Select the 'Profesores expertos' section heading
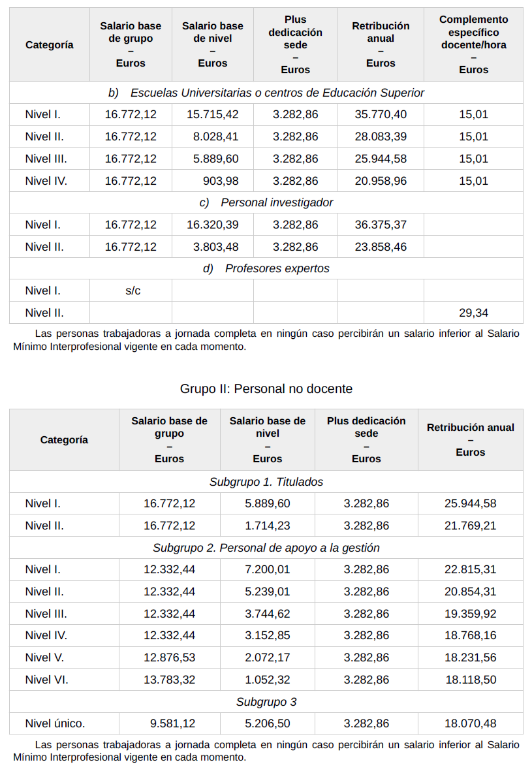 point(266,268)
